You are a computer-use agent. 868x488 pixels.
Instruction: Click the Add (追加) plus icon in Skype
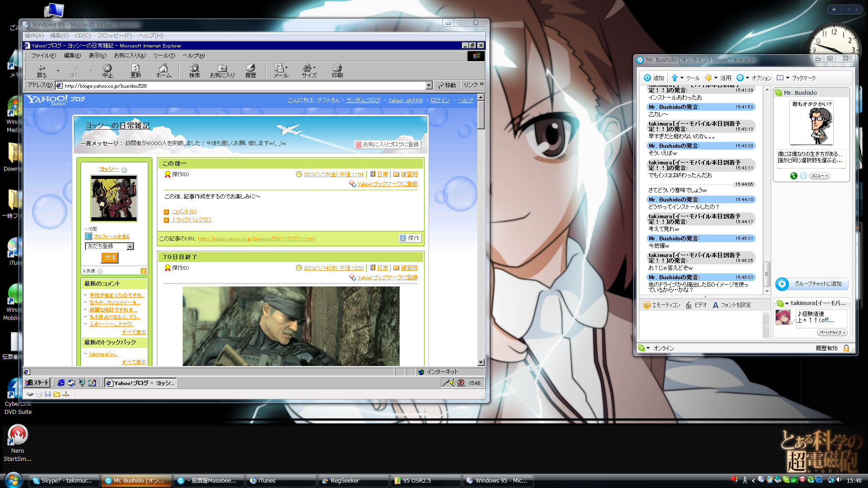pos(647,78)
